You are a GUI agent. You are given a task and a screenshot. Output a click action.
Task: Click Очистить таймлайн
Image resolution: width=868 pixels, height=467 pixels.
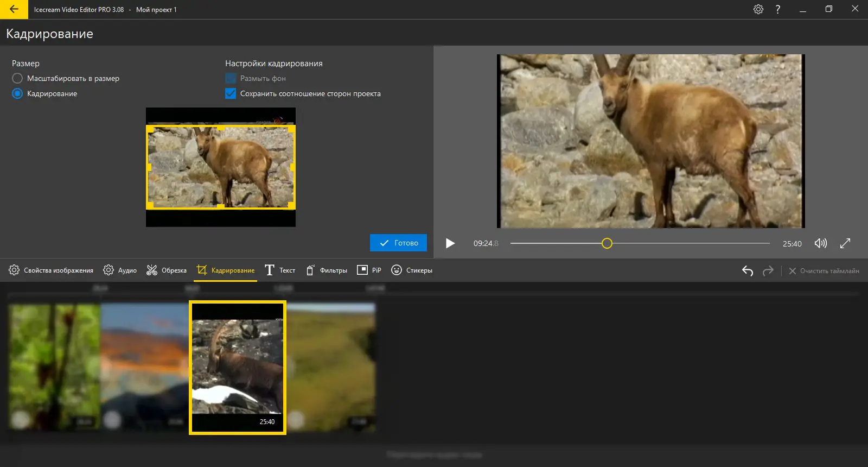824,270
